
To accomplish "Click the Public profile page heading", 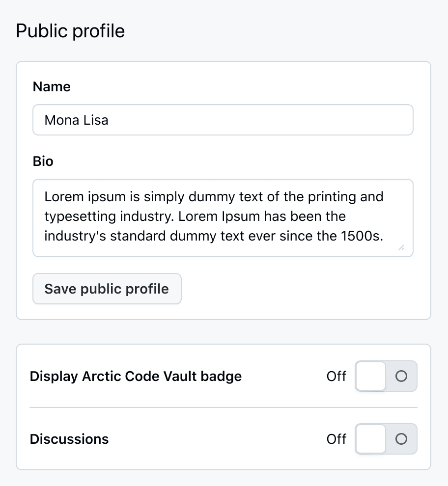I will coord(70,30).
